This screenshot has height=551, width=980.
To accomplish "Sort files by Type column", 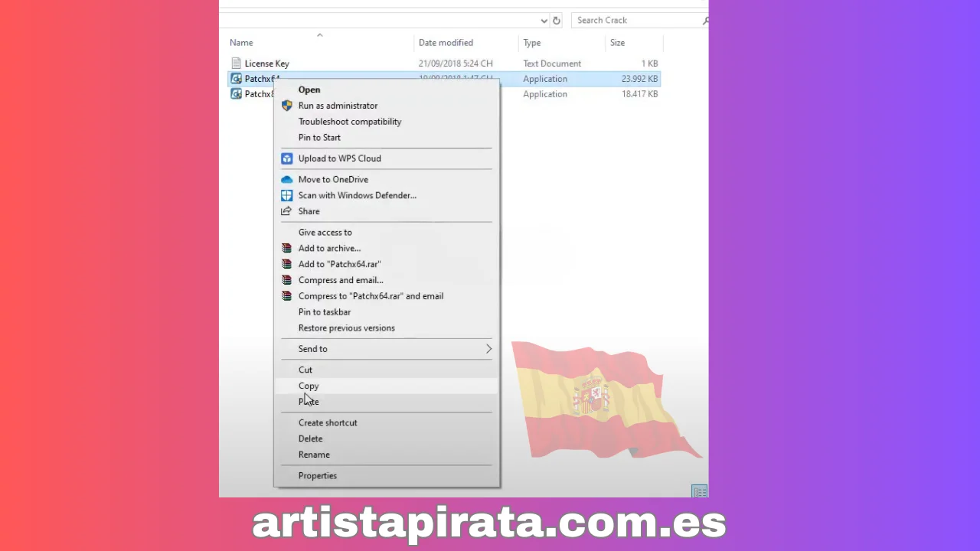I will coord(532,43).
